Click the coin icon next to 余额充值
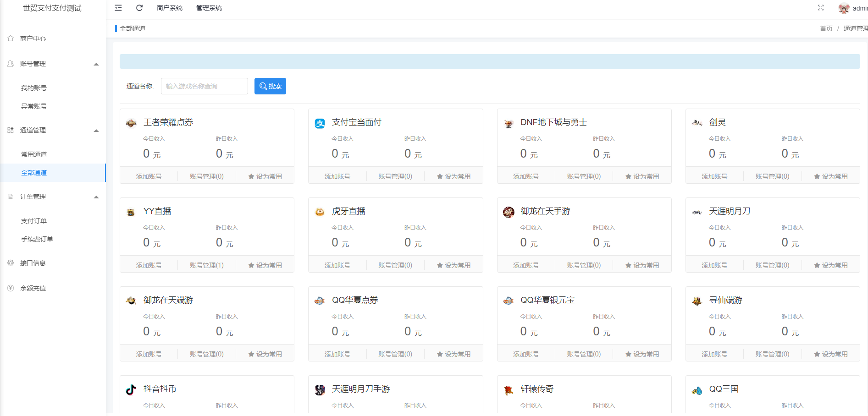This screenshot has width=868, height=416. click(10, 288)
